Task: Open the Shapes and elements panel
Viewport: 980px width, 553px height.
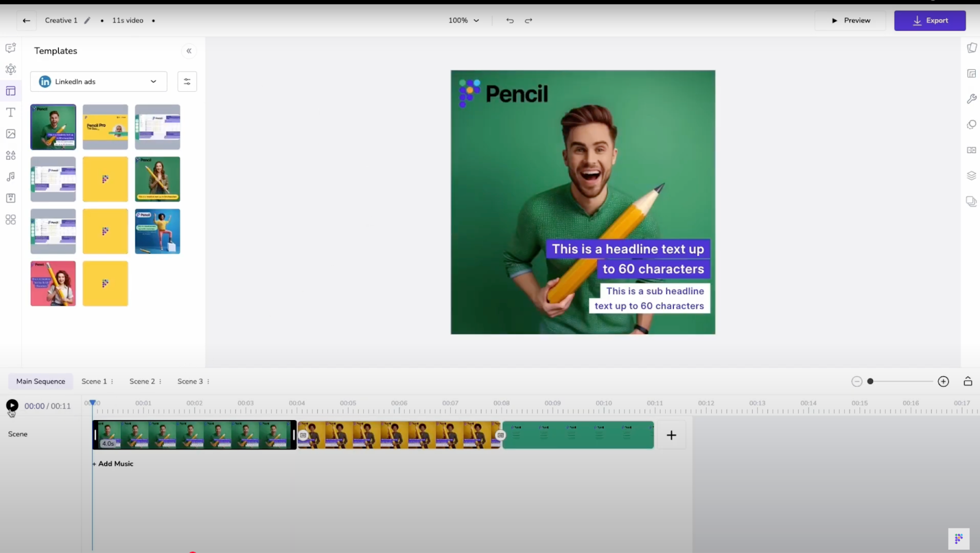Action: coord(10,155)
